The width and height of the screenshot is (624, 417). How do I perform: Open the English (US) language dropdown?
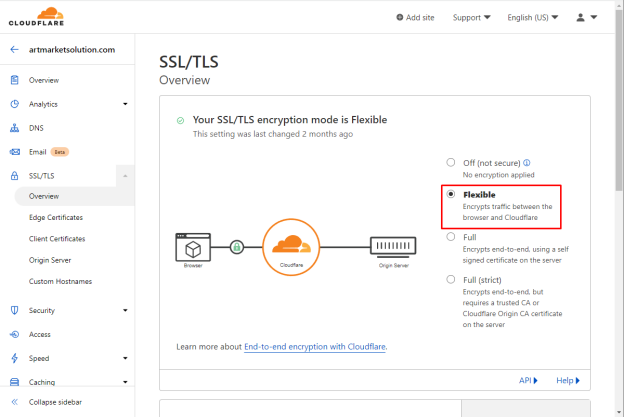532,18
